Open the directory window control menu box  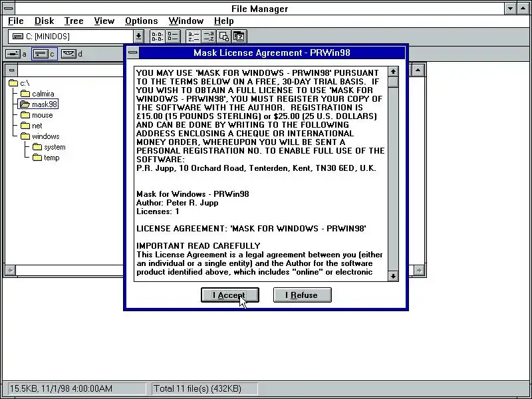[11, 70]
